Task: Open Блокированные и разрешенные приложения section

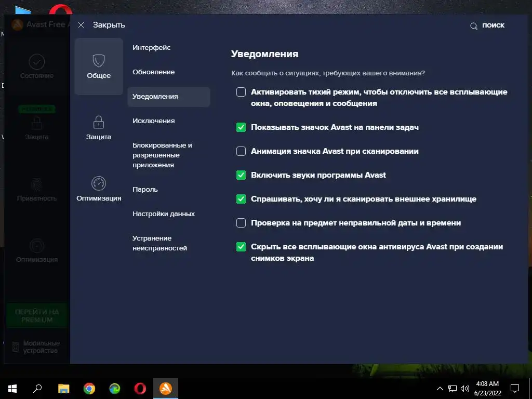Action: click(162, 155)
